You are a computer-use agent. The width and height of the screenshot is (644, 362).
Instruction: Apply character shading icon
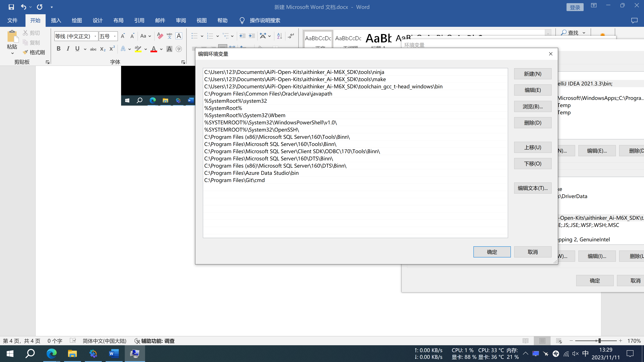(169, 49)
